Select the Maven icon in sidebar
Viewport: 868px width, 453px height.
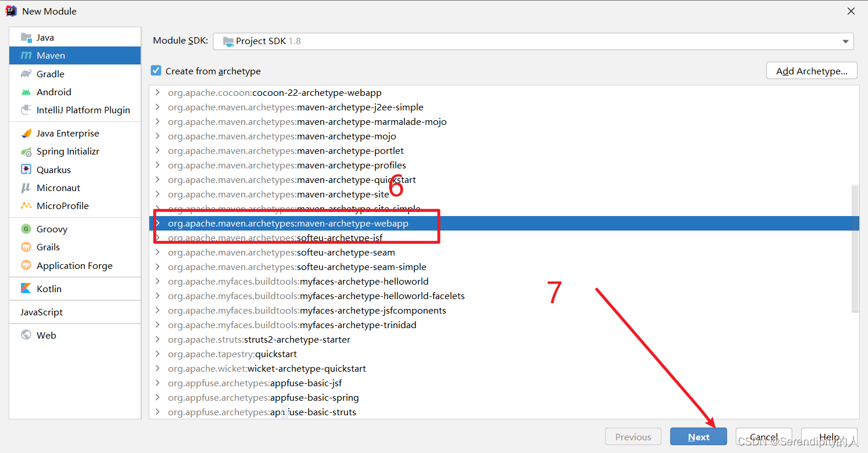(26, 55)
